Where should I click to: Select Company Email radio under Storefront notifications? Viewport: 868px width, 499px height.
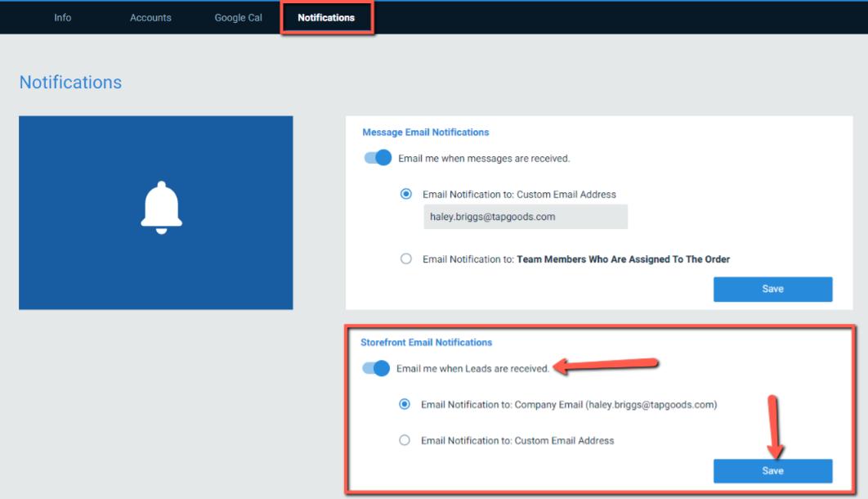tap(405, 404)
